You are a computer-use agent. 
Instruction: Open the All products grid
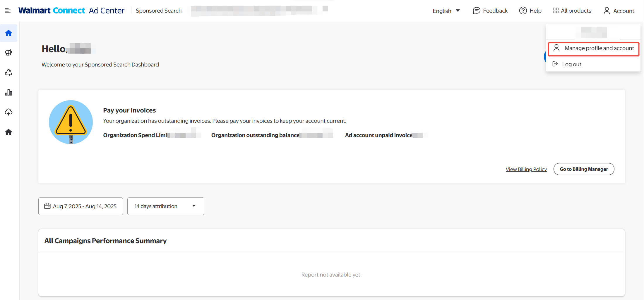(572, 11)
